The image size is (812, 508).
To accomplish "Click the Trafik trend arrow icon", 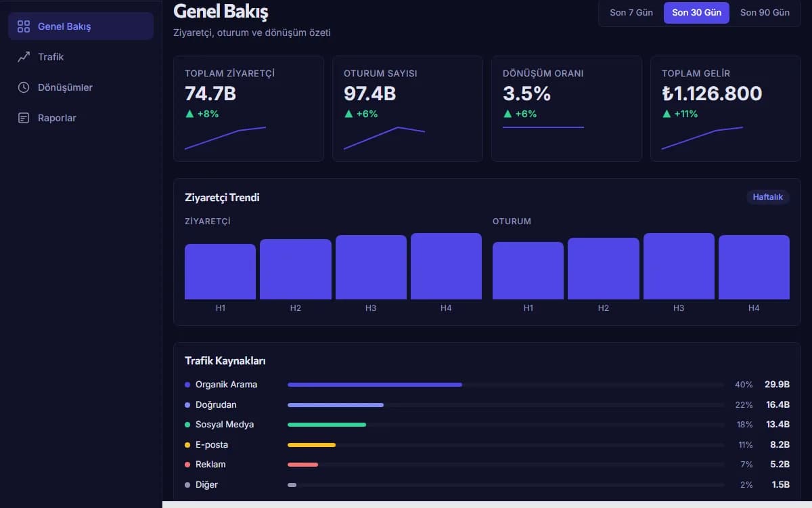I will 24,57.
